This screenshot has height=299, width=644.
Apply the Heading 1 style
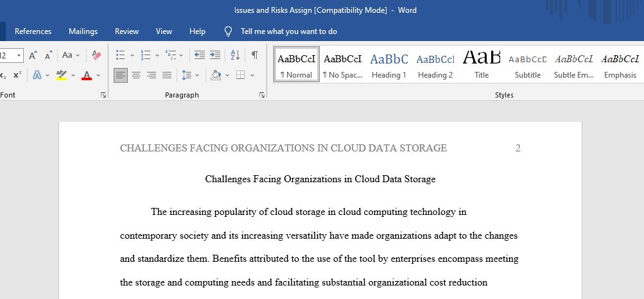(389, 65)
